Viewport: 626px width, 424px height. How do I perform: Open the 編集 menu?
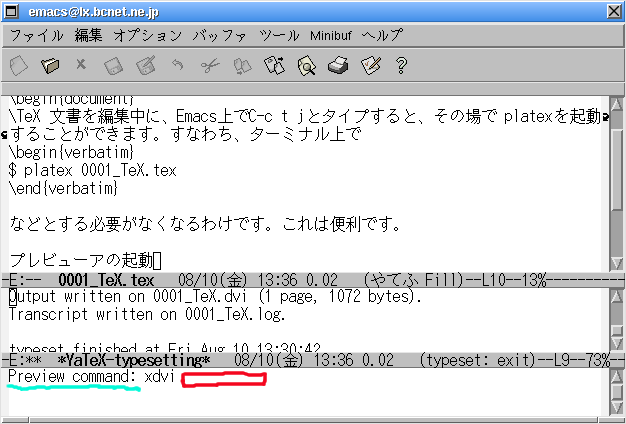(88, 36)
